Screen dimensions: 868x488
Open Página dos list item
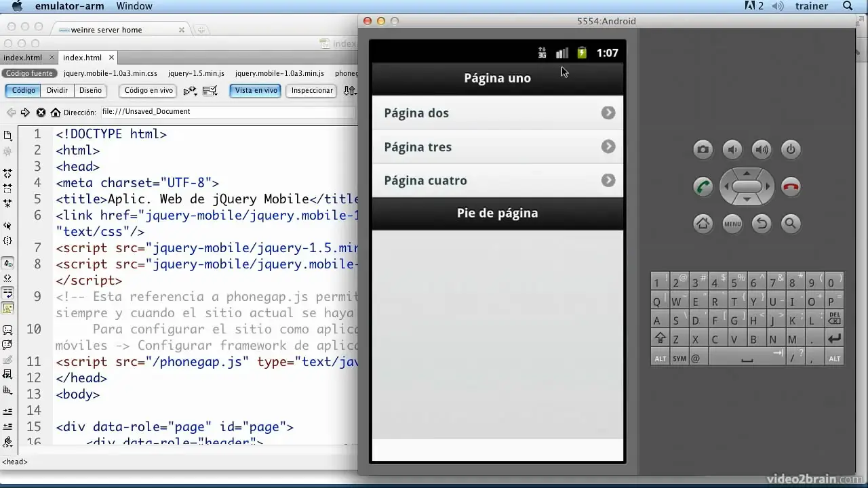click(497, 113)
